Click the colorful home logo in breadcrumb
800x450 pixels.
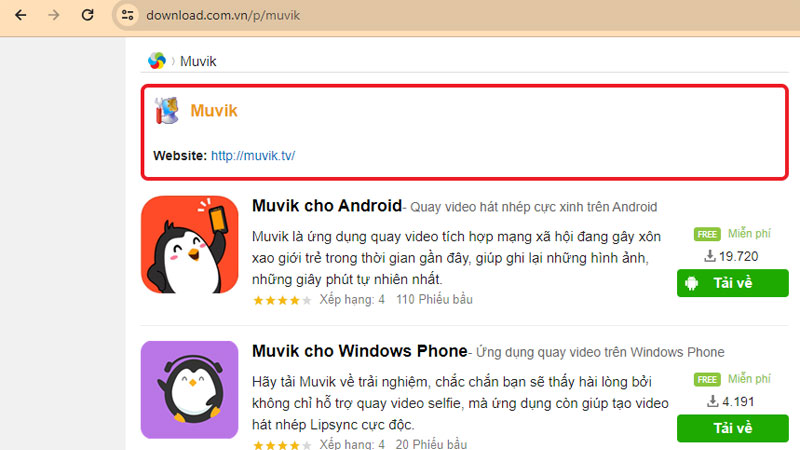tap(157, 61)
